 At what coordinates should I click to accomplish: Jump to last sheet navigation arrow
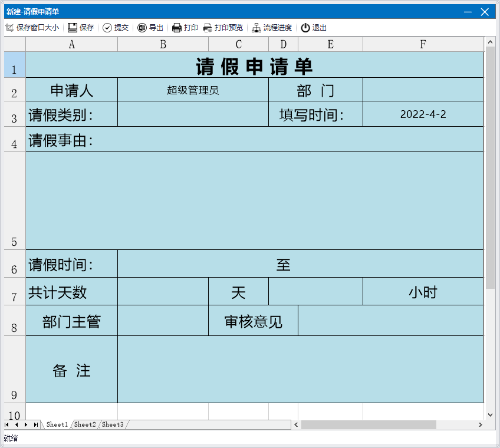click(35, 424)
